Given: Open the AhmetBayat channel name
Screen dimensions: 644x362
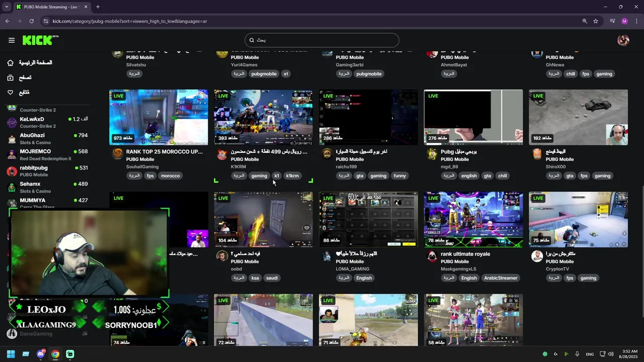Looking at the screenshot, I should pyautogui.click(x=454, y=65).
